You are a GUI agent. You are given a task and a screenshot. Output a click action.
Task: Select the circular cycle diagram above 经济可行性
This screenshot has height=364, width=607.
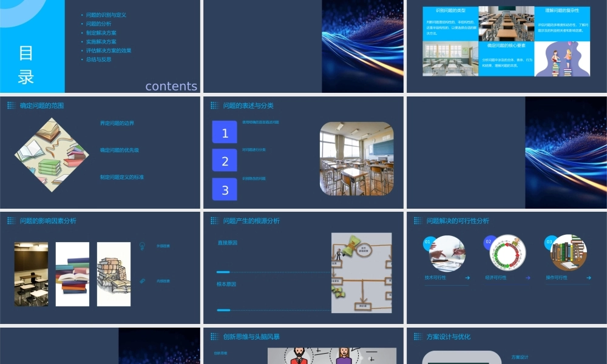coord(508,252)
